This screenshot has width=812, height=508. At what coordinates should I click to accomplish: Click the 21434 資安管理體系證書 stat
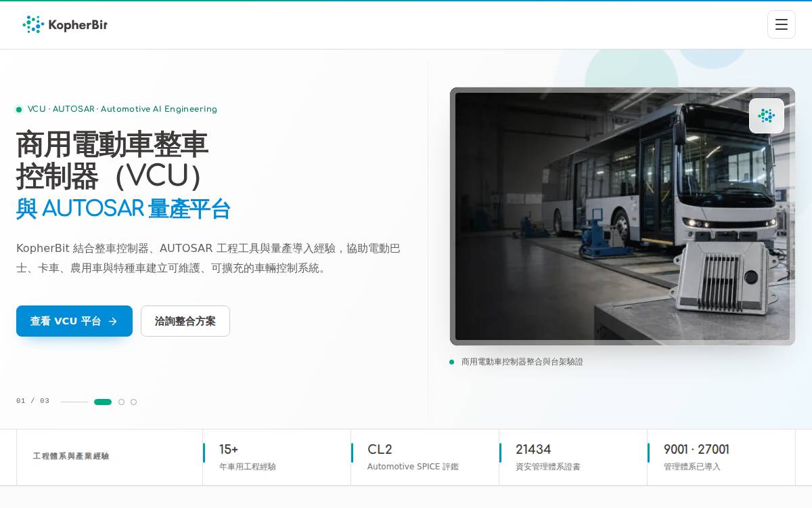click(x=573, y=457)
